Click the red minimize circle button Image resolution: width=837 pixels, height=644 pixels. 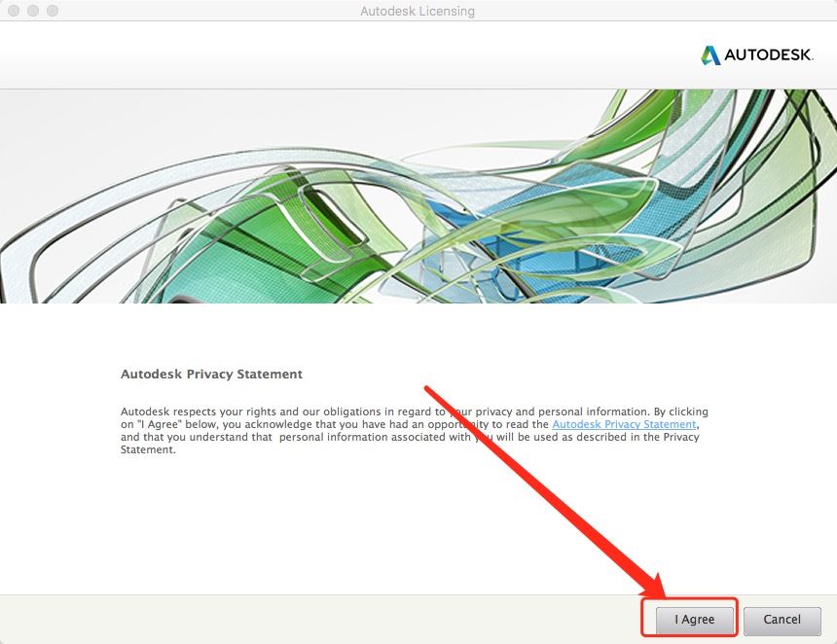click(12, 12)
